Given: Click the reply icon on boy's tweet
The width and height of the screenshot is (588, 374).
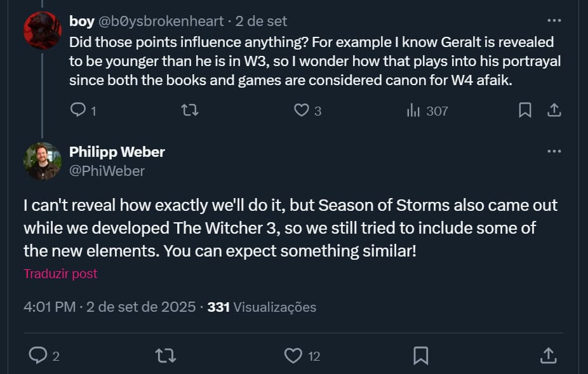Looking at the screenshot, I should [79, 110].
